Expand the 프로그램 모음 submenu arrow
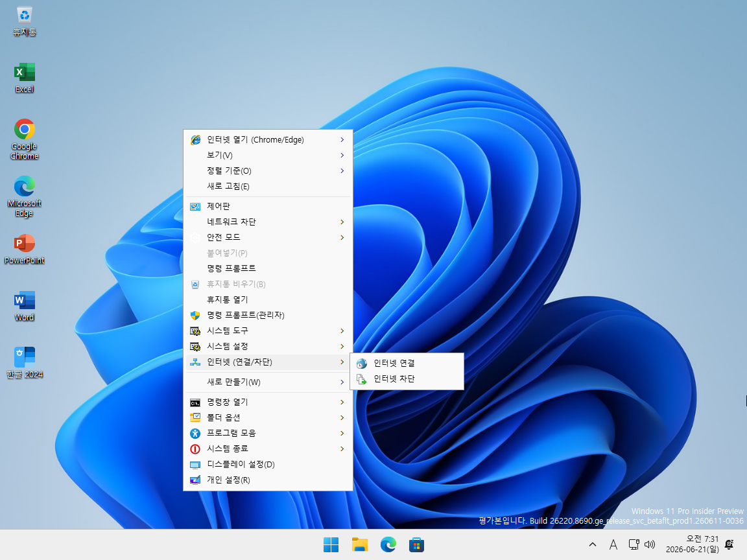Viewport: 747px width, 560px height. click(x=342, y=433)
